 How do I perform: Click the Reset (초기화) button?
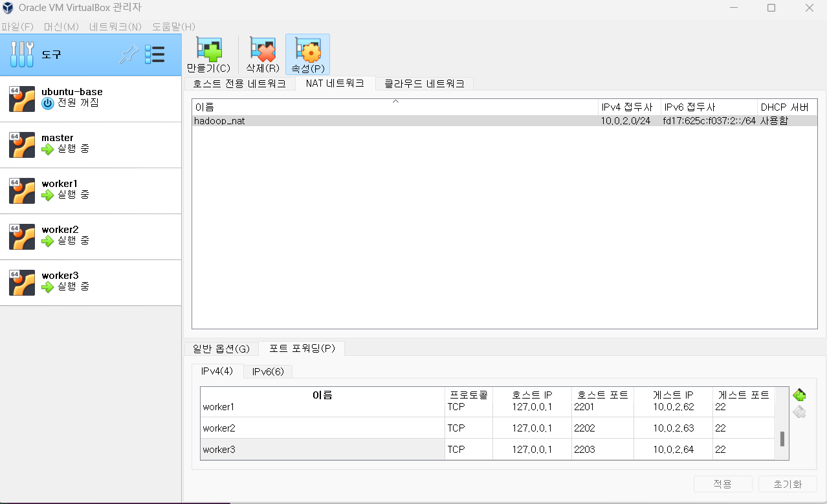788,484
